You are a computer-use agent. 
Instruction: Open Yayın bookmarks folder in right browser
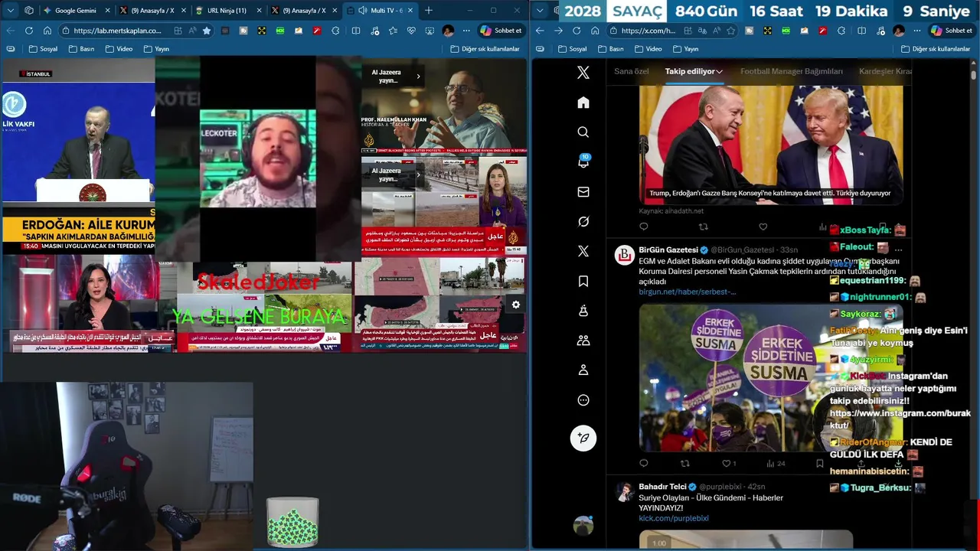click(685, 48)
